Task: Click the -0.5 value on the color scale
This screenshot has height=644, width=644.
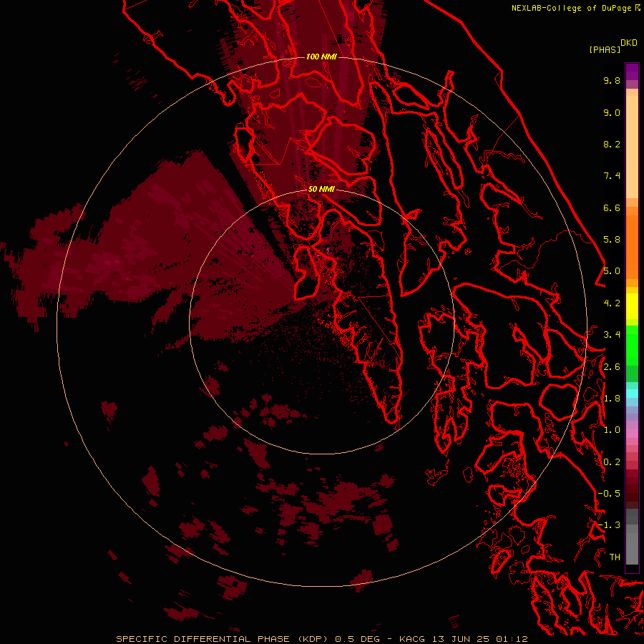Action: (609, 494)
